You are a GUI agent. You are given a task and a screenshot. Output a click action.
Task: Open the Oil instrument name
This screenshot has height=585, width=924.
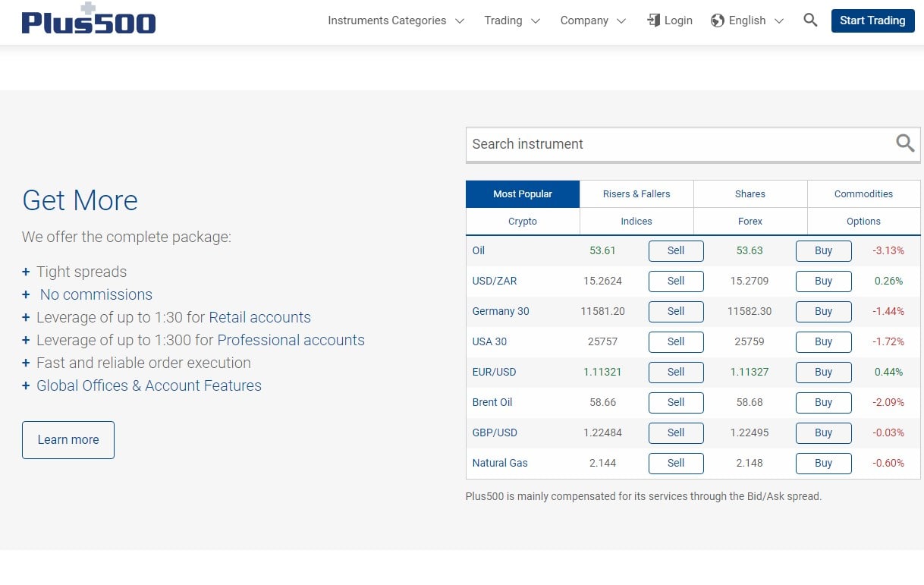[479, 250]
